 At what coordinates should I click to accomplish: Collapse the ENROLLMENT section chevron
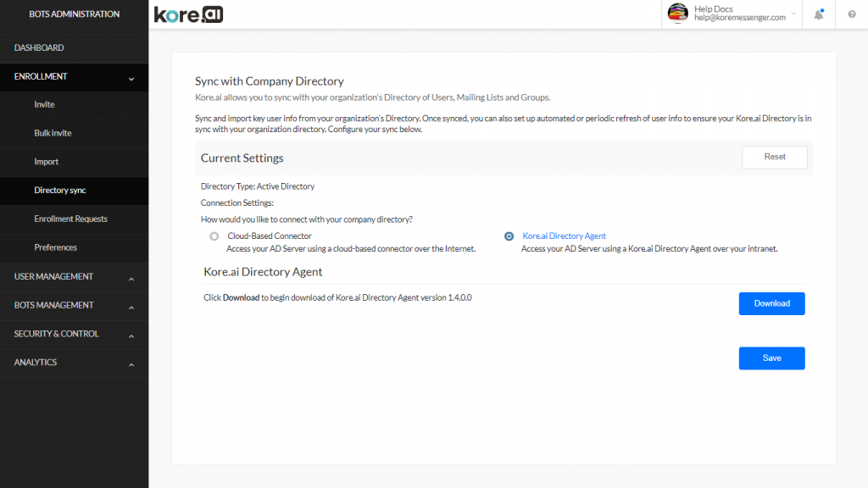(x=131, y=76)
